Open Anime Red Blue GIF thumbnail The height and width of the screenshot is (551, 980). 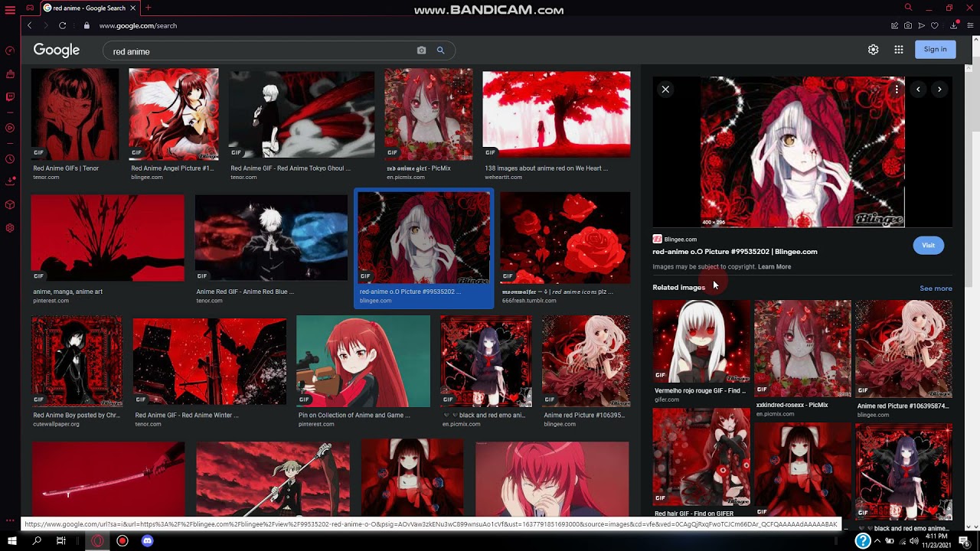point(271,238)
